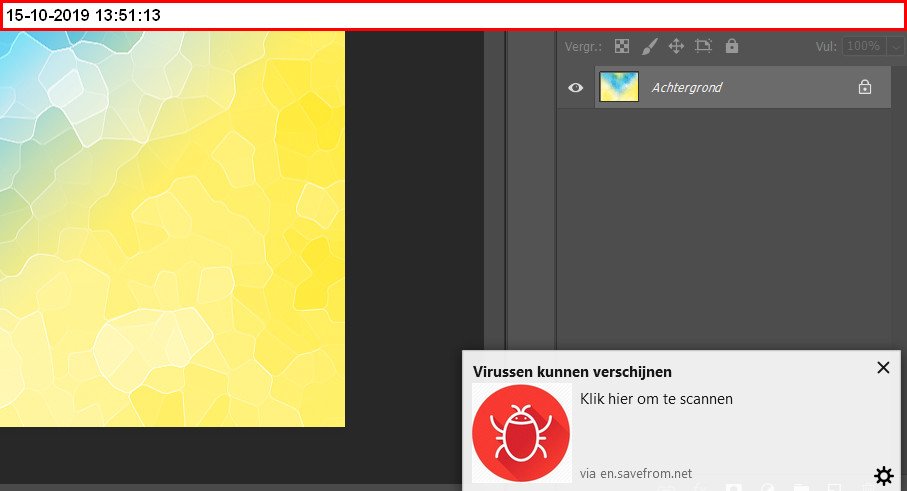Click 'Klik hier om te scannen' text
This screenshot has width=907, height=491.
[657, 399]
